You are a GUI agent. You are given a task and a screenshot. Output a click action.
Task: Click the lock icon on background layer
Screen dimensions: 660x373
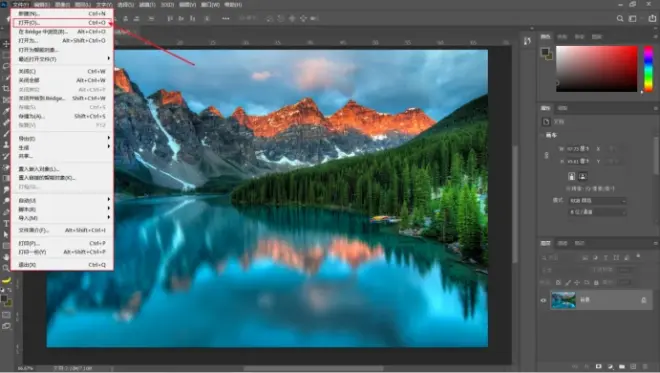click(644, 300)
